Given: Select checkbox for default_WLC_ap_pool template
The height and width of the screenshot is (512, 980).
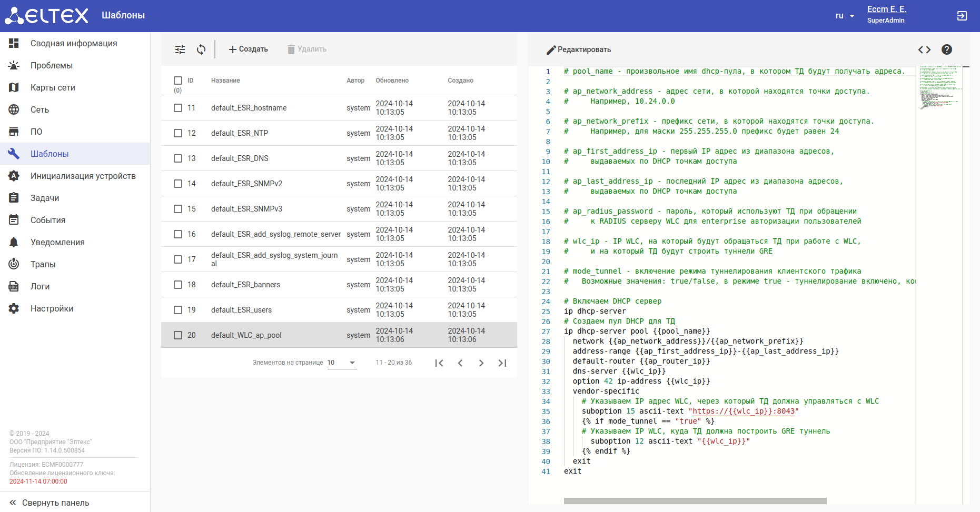Looking at the screenshot, I should pyautogui.click(x=178, y=335).
